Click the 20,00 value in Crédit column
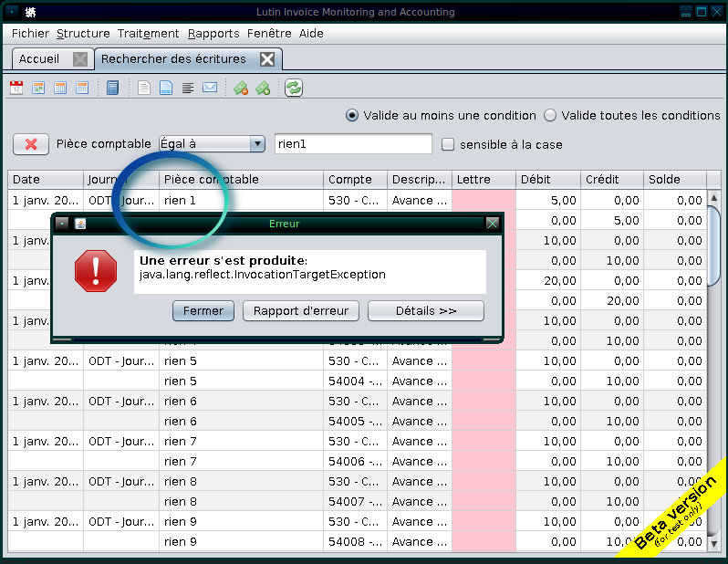This screenshot has height=564, width=728. [612, 300]
